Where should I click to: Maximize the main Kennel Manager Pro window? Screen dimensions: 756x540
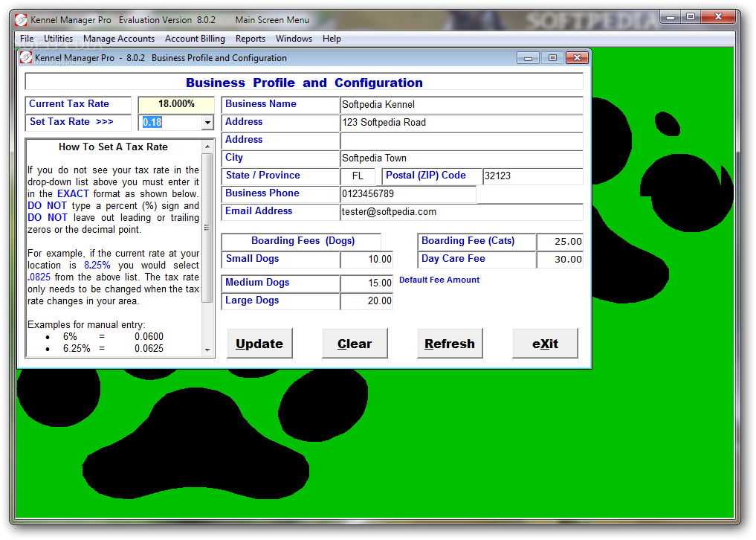(691, 17)
